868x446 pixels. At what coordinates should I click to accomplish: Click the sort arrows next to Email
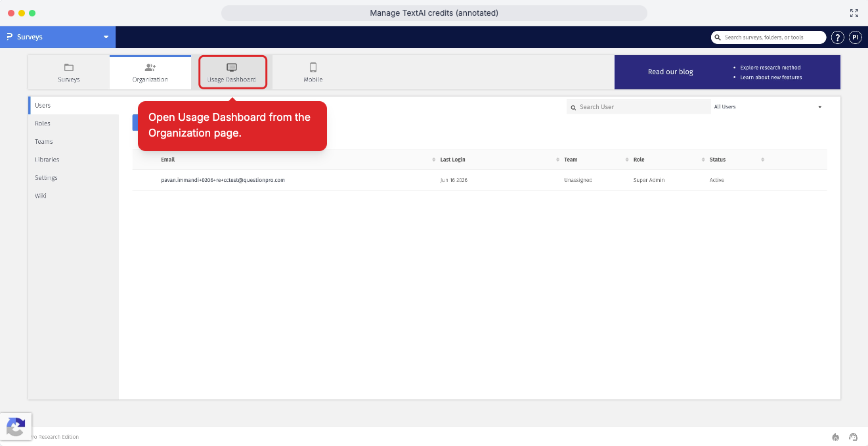(434, 160)
